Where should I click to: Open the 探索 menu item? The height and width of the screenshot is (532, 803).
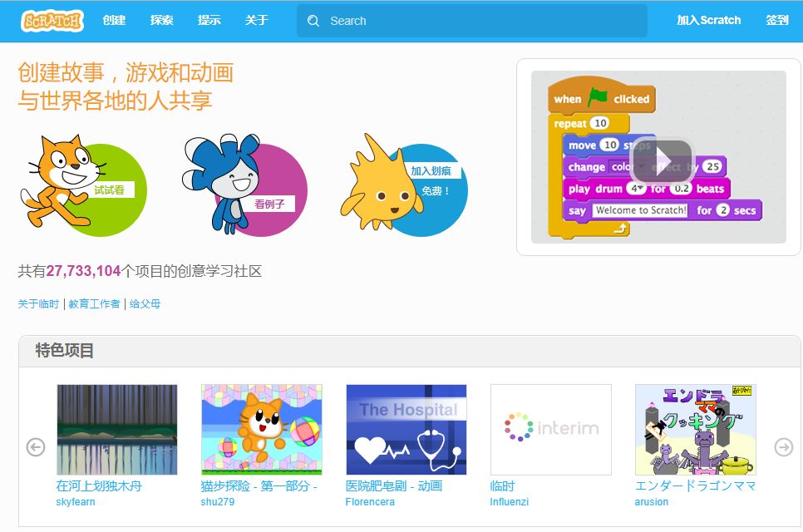click(161, 21)
